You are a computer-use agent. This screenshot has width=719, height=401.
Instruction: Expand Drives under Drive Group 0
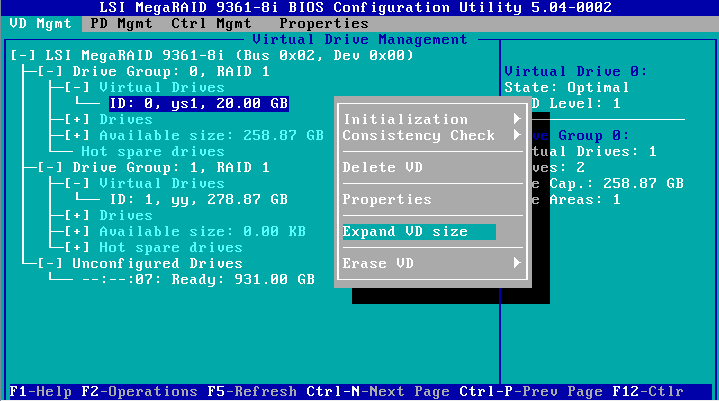pyautogui.click(x=77, y=120)
